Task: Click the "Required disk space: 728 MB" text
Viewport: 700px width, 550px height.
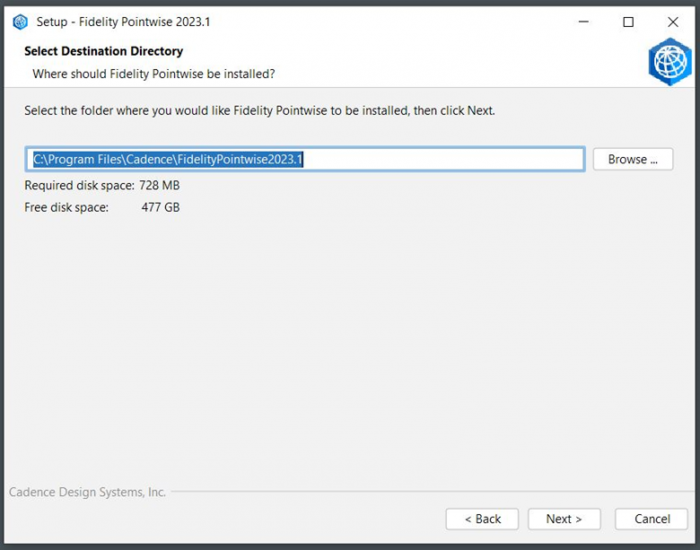Action: 102,185
